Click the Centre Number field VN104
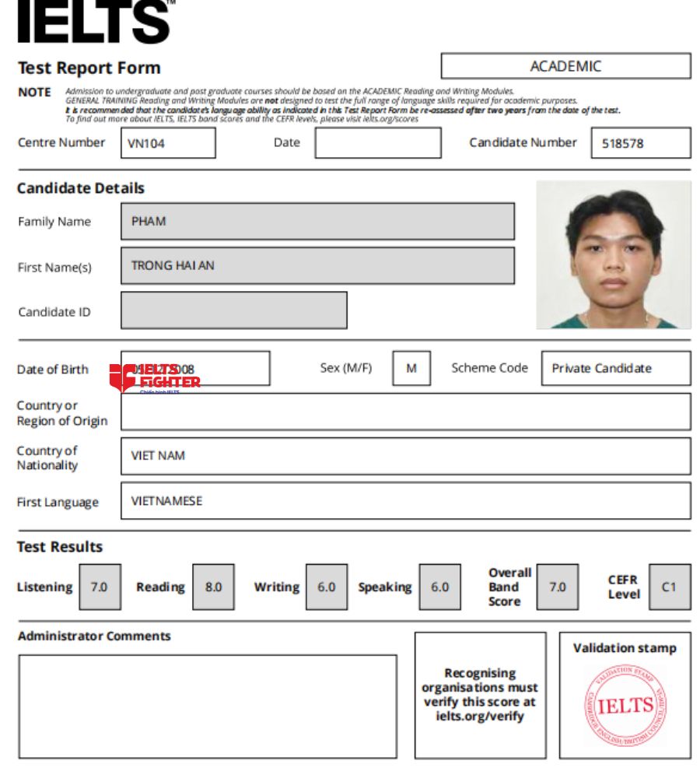The image size is (700, 778). 168,143
